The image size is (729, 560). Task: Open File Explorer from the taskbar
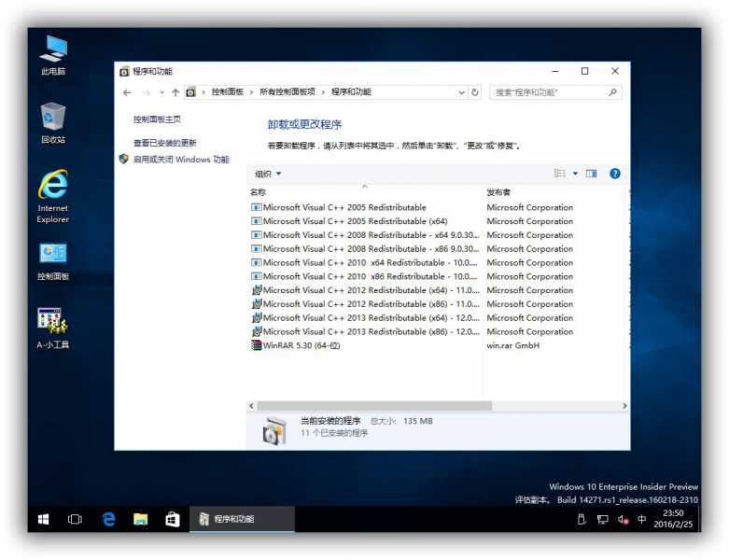pos(140,519)
